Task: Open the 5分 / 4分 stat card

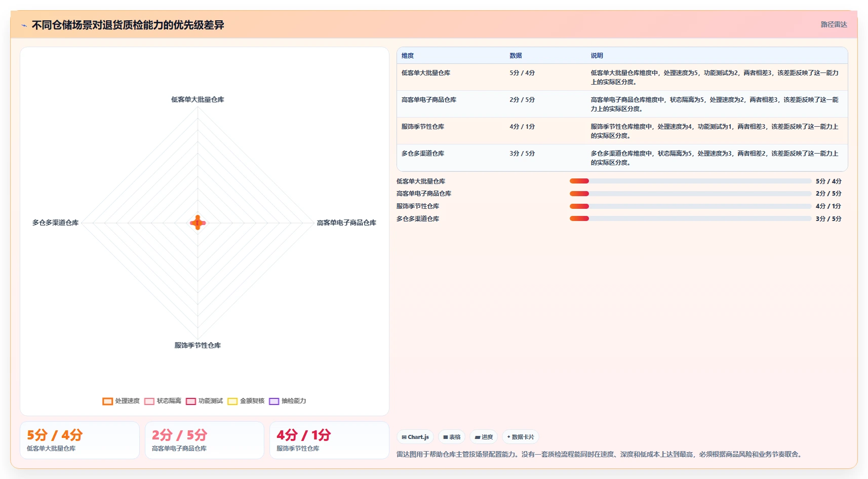Action: click(80, 440)
